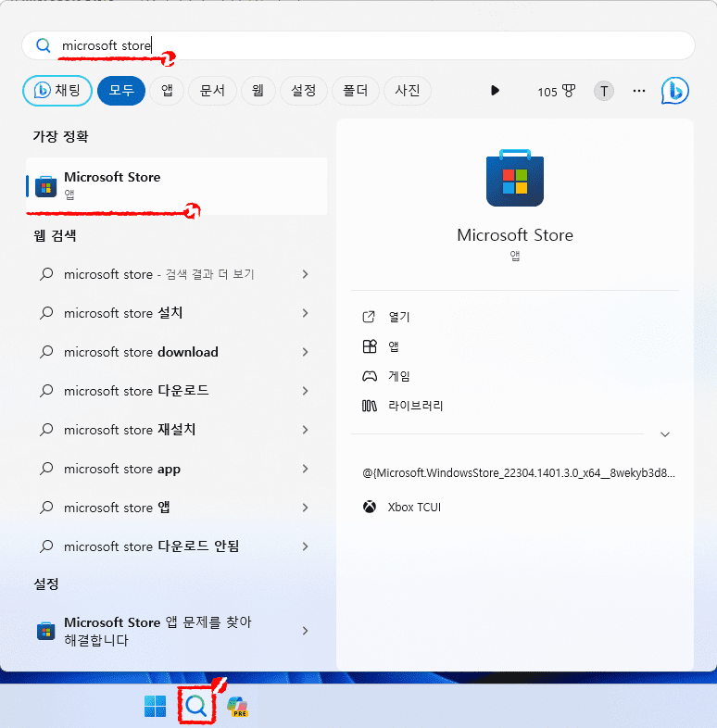Select the 모두 all filter
717x728 pixels.
tap(121, 91)
